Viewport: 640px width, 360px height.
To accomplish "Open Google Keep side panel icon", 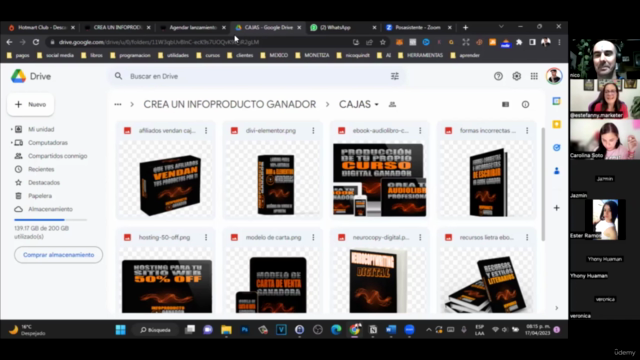I will (x=556, y=124).
